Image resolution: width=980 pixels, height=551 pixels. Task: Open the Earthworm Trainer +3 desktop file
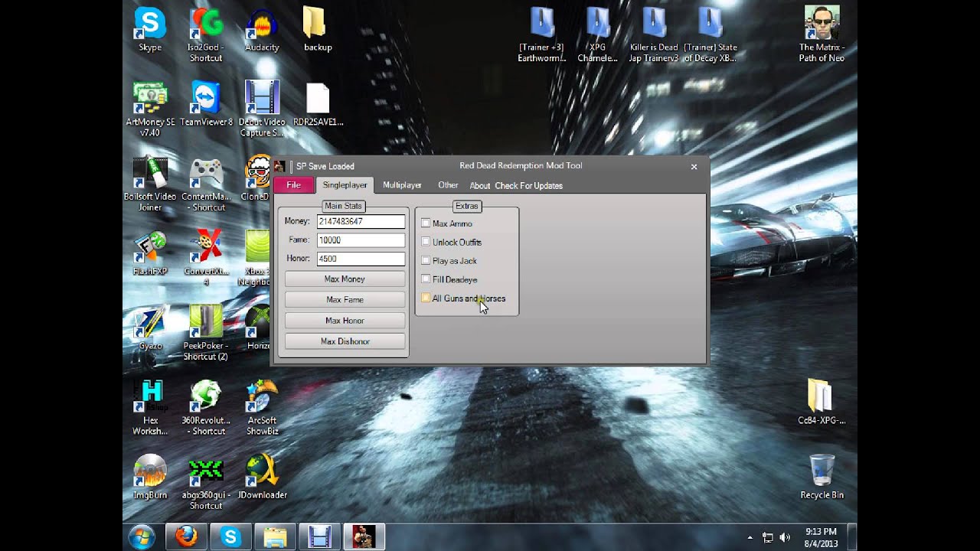coord(542,35)
